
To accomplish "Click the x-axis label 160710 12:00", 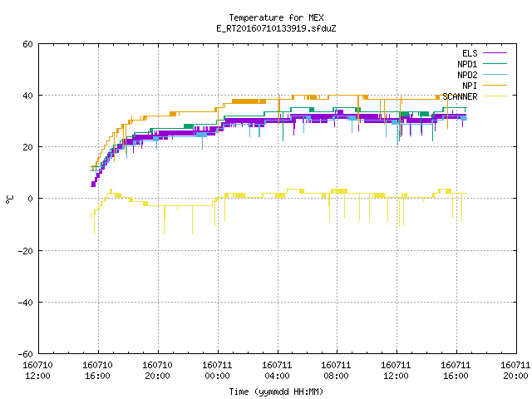I will click(37, 371).
